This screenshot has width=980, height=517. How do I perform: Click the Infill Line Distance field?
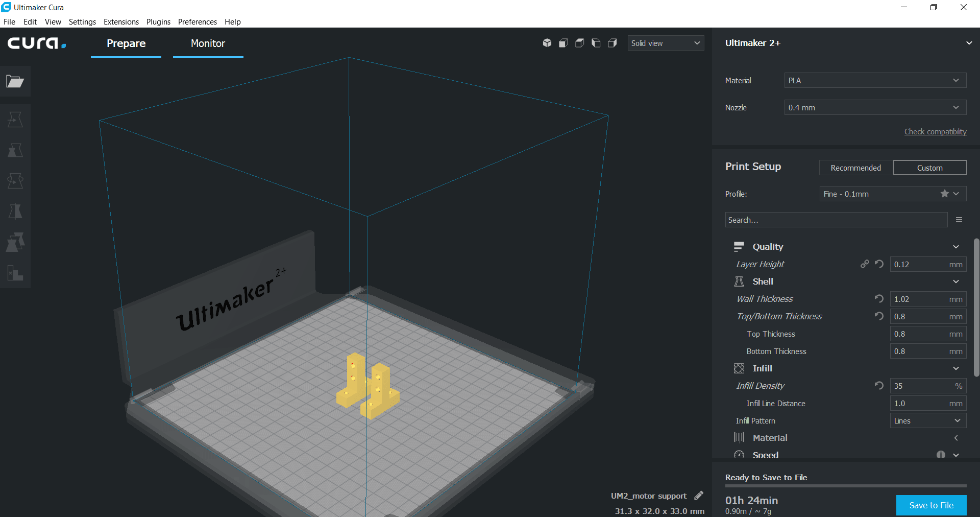pos(928,403)
